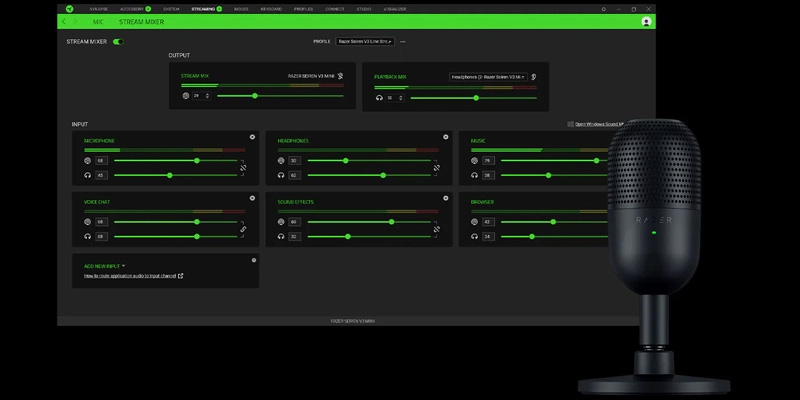Remove the Microphone input channel
The image size is (800, 400).
[x=252, y=137]
